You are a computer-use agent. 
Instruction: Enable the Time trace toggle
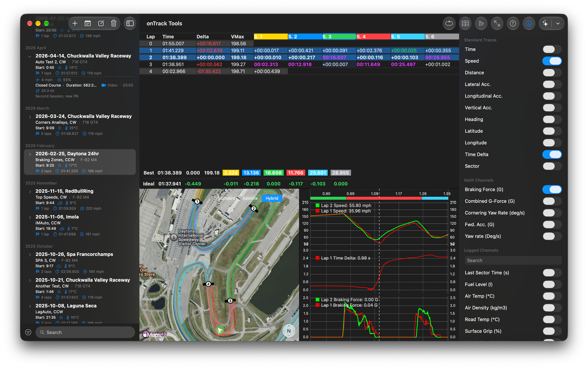pyautogui.click(x=552, y=49)
